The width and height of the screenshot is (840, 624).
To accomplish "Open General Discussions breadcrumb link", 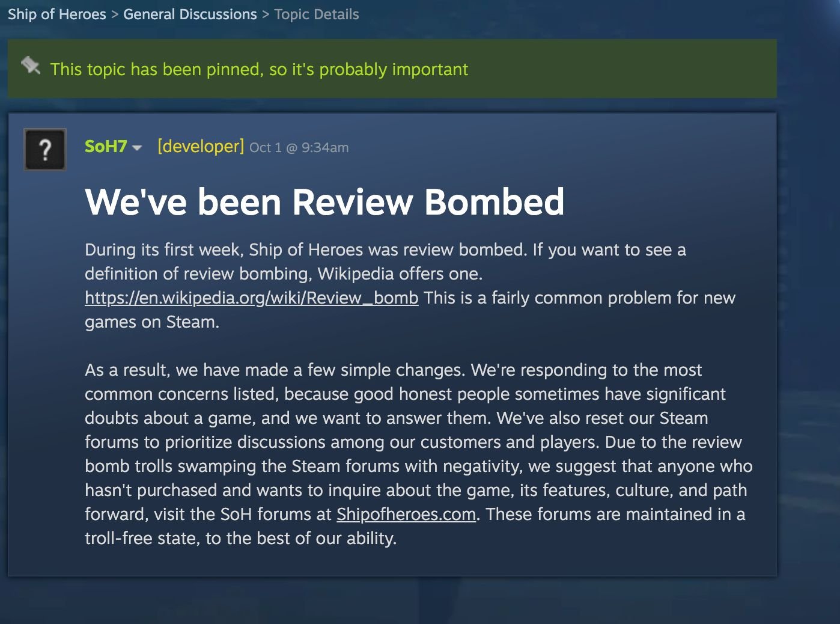I will tap(190, 14).
